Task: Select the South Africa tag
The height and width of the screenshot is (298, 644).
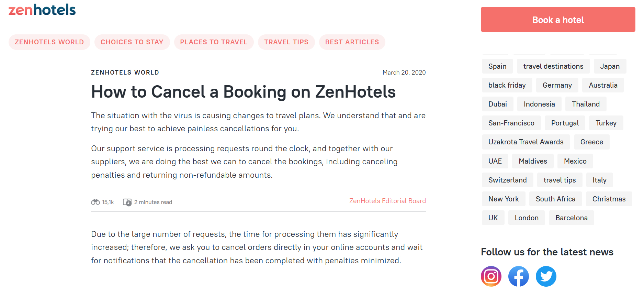Action: pyautogui.click(x=555, y=199)
